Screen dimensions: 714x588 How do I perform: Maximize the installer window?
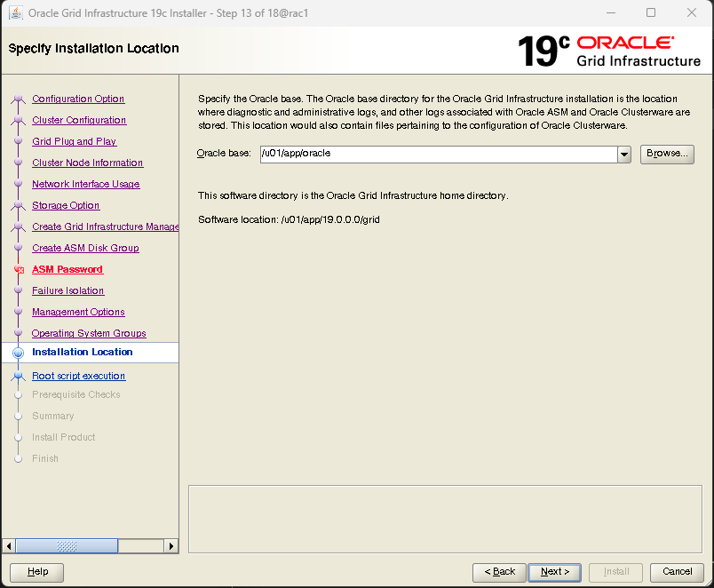coord(651,12)
